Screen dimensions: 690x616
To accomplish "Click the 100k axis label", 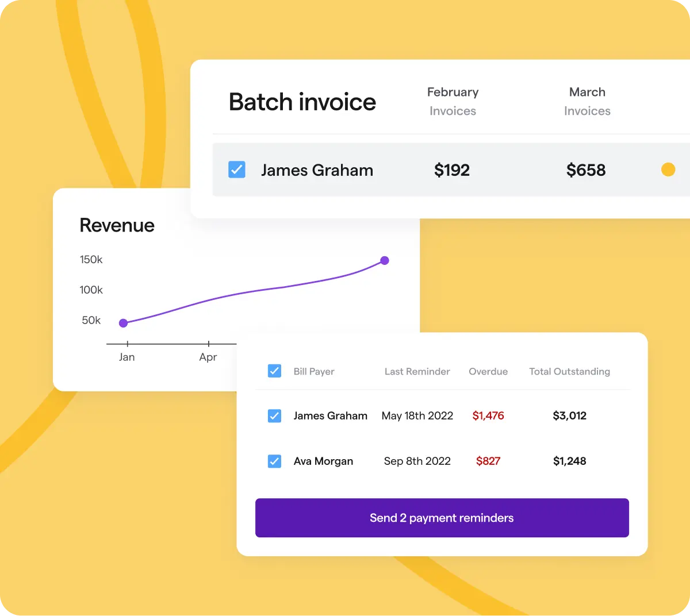I will point(91,290).
